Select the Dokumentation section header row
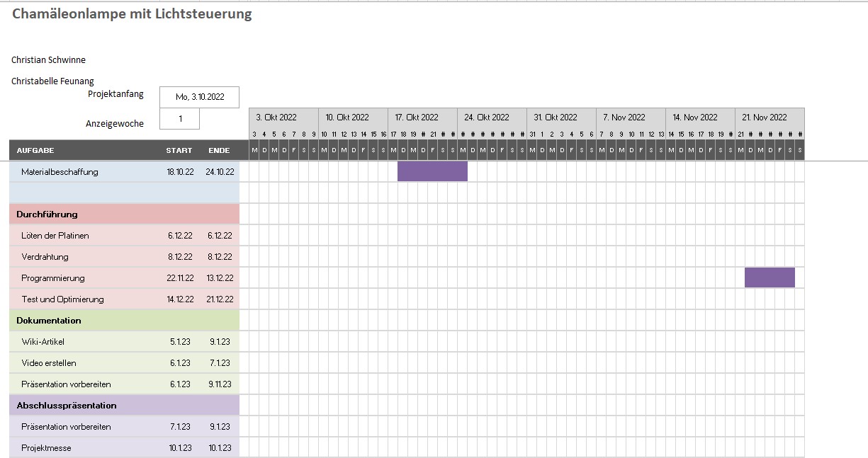Screen dimensions: 868x458 coord(49,321)
